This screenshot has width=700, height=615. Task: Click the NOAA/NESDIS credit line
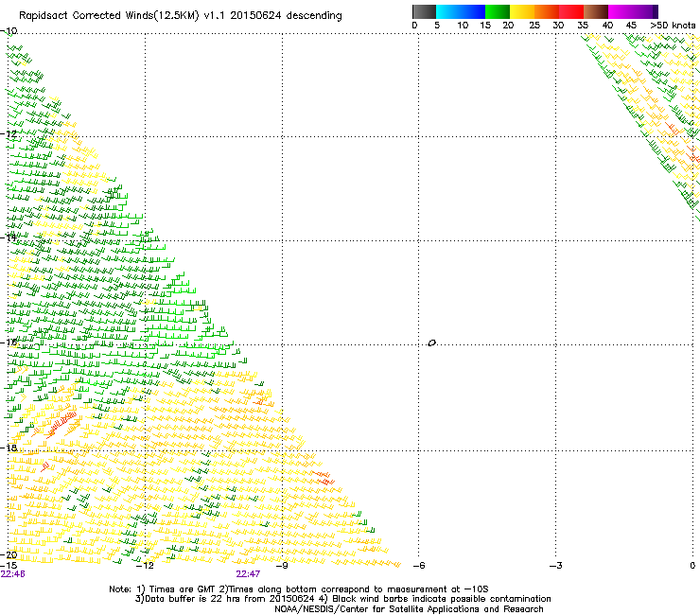(409, 609)
